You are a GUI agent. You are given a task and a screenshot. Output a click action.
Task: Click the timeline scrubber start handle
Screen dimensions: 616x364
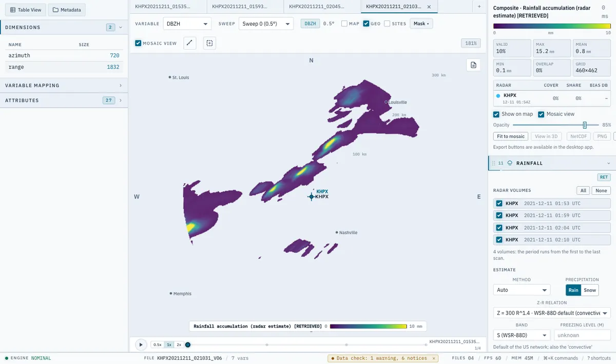click(x=188, y=345)
